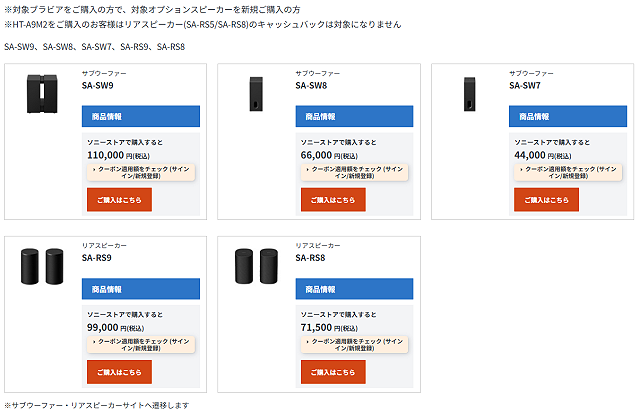Check coupon amount link for SA-SW9
This screenshot has height=414, width=640.
[141, 172]
